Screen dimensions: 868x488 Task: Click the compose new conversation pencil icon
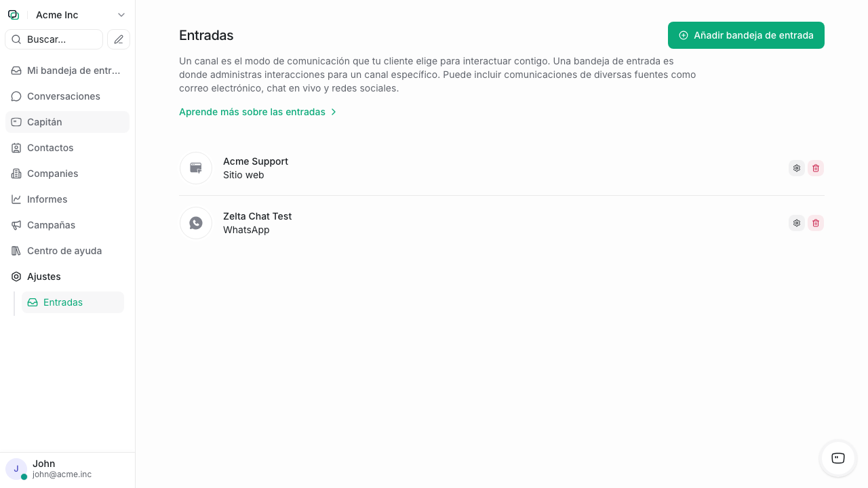coord(119,39)
